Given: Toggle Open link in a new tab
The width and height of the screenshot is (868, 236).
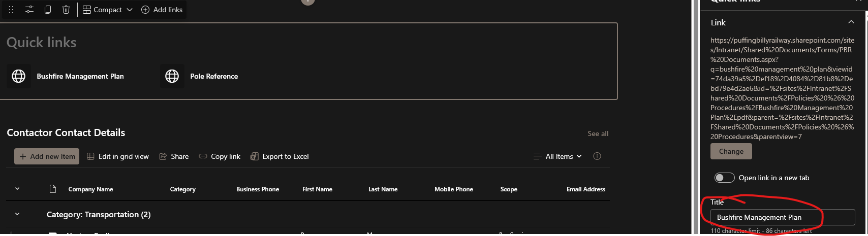Looking at the screenshot, I should (x=724, y=178).
